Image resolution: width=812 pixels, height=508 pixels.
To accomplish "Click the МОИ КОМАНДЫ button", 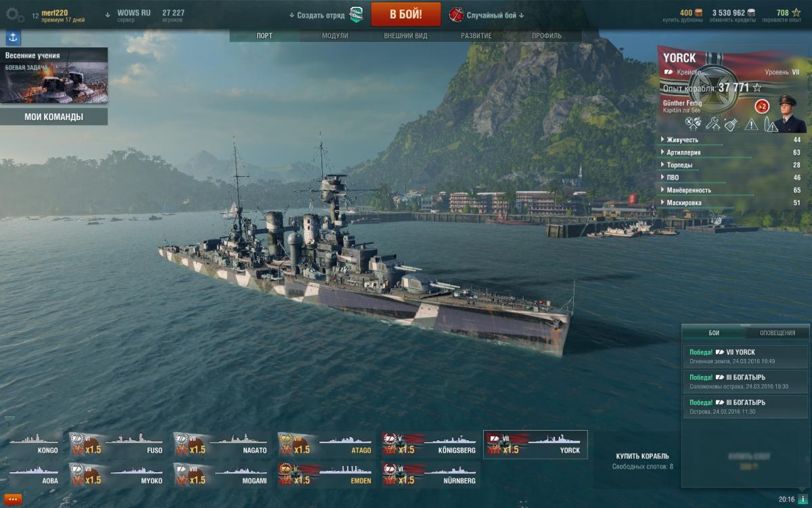I will 54,117.
